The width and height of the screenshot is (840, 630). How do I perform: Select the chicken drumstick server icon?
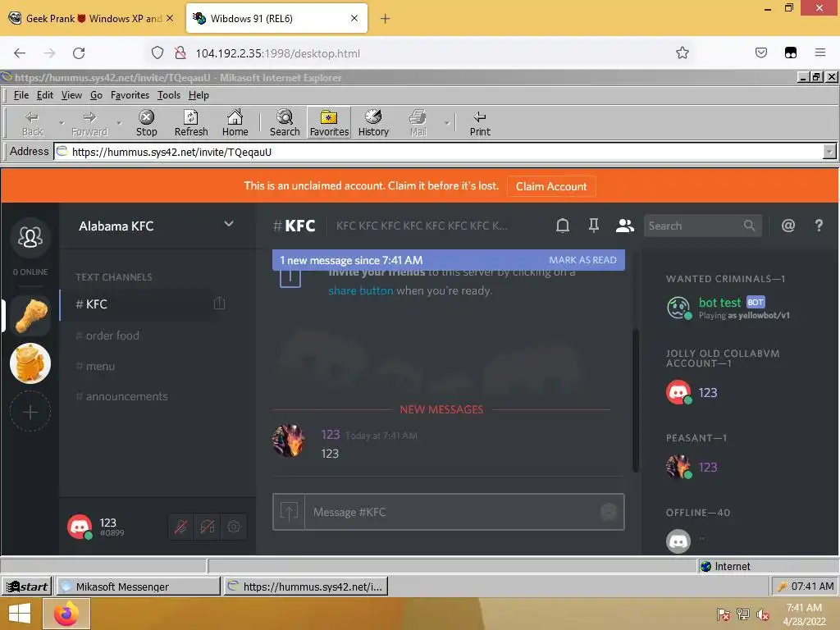pyautogui.click(x=30, y=316)
